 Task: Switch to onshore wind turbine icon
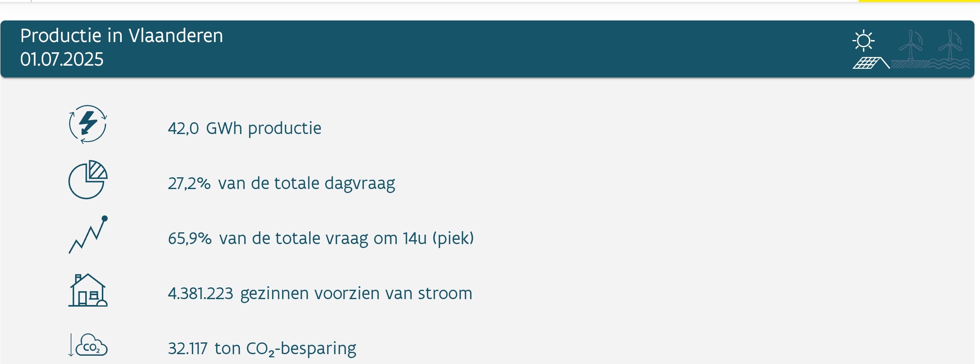click(910, 49)
